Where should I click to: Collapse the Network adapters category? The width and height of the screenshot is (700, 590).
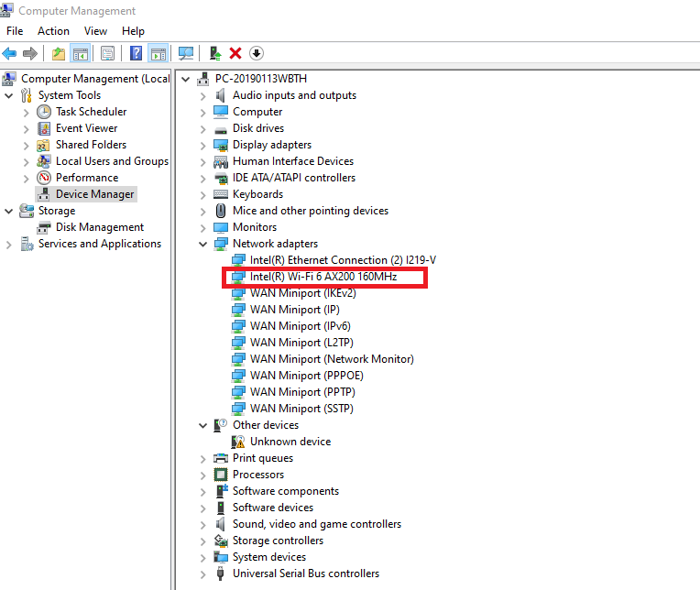coord(203,244)
